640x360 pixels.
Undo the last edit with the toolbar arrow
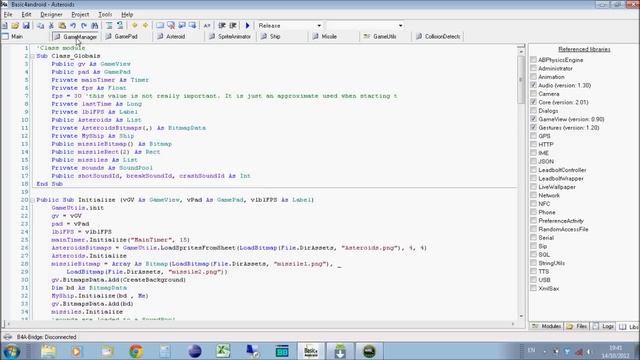pos(73,25)
